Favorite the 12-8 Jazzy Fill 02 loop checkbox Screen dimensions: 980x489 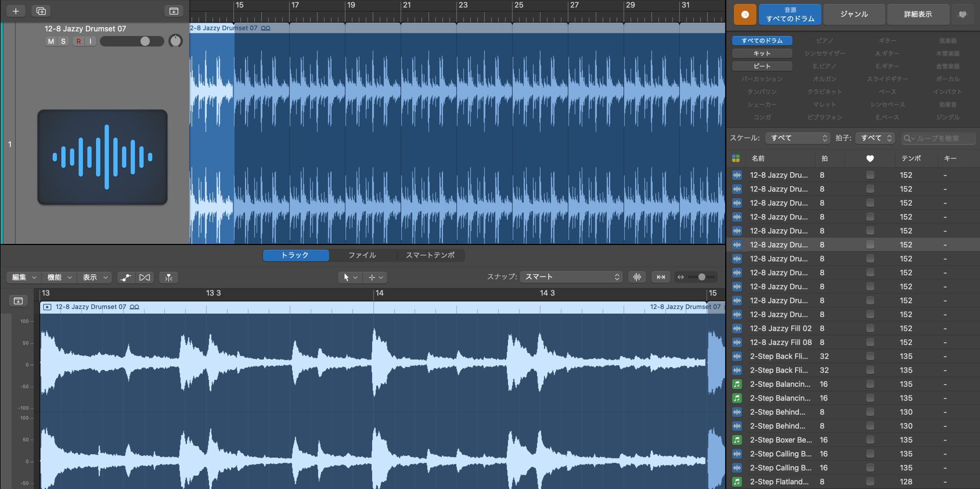click(x=870, y=328)
